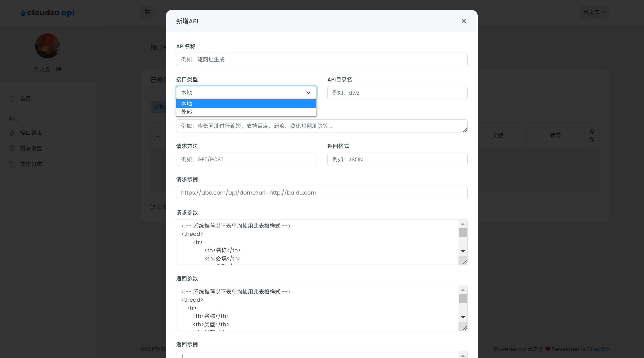This screenshot has height=358, width=644.
Task: Click the API名称 input field
Action: click(x=322, y=60)
